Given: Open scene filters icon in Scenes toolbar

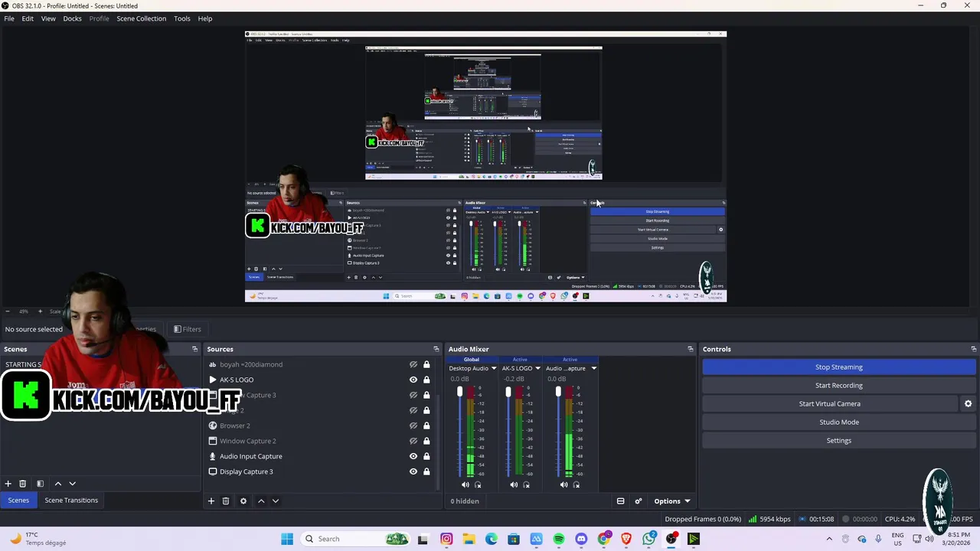Looking at the screenshot, I should (41, 484).
